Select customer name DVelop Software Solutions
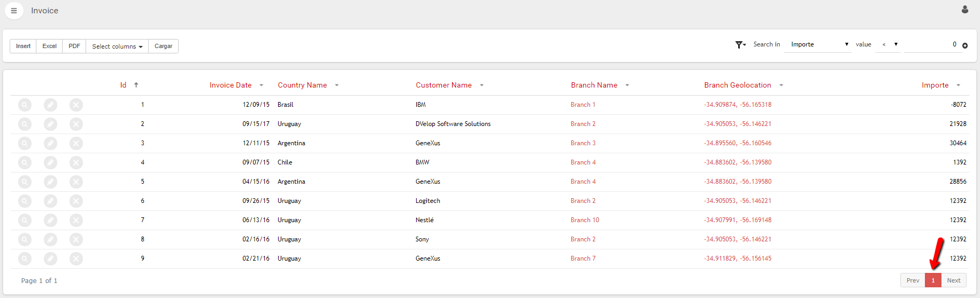 (453, 124)
